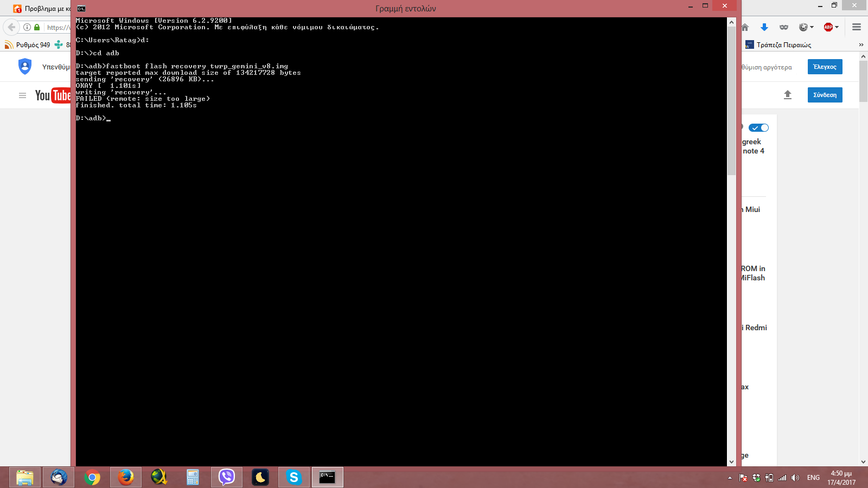
Task: Open Google Chrome from taskbar
Action: (92, 477)
